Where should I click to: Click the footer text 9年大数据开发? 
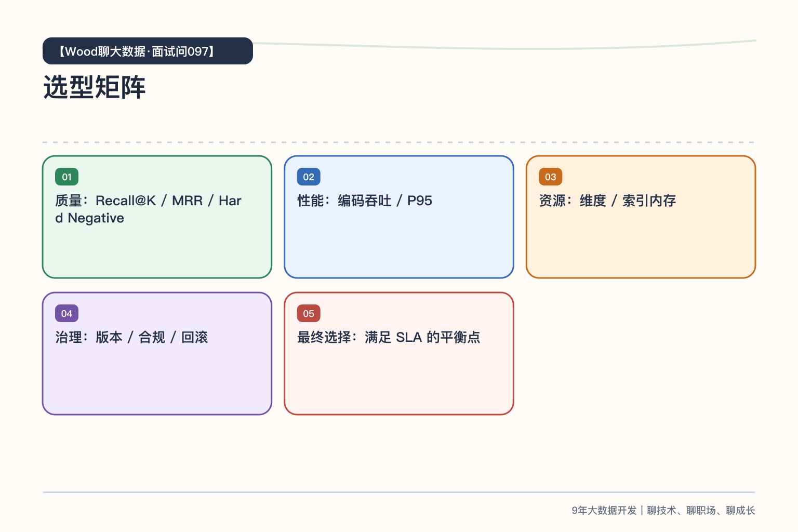pos(604,510)
